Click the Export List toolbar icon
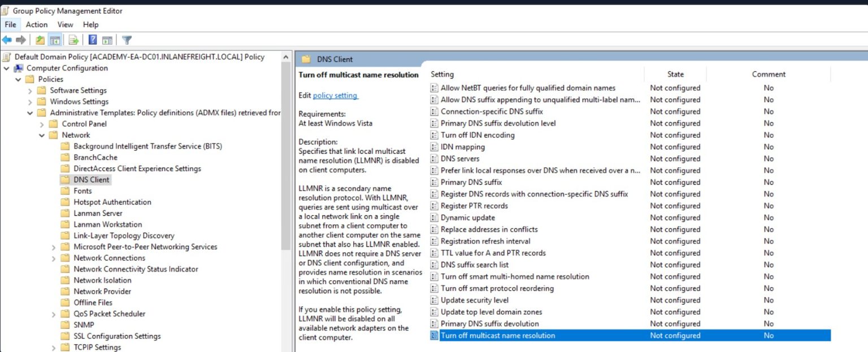Image resolution: width=868 pixels, height=352 pixels. (x=73, y=40)
